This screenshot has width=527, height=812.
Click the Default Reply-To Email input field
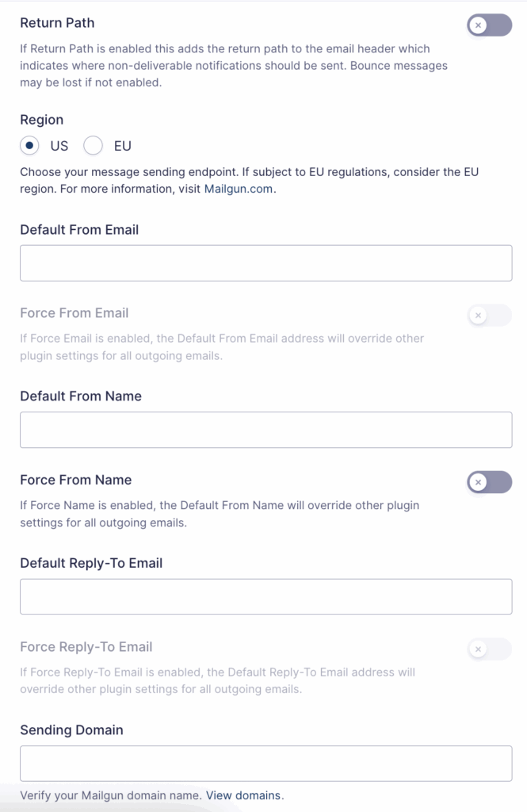point(265,596)
